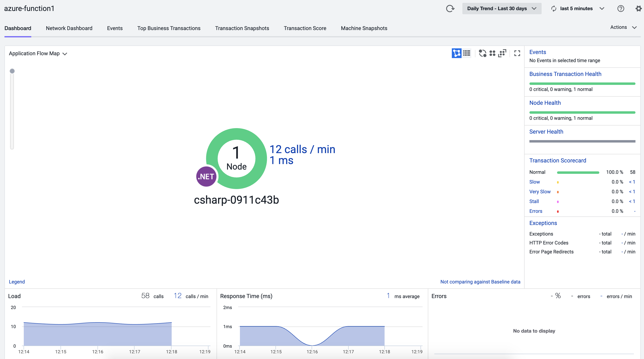Click the ungroup nodes icon

click(502, 53)
